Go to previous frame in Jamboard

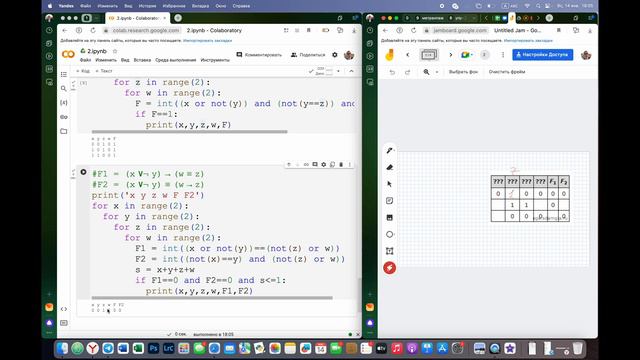408,55
